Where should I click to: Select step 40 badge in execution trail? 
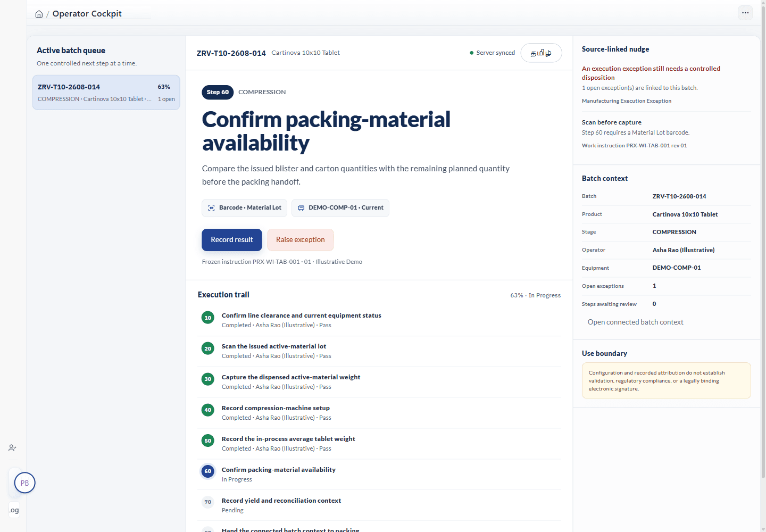tap(208, 410)
